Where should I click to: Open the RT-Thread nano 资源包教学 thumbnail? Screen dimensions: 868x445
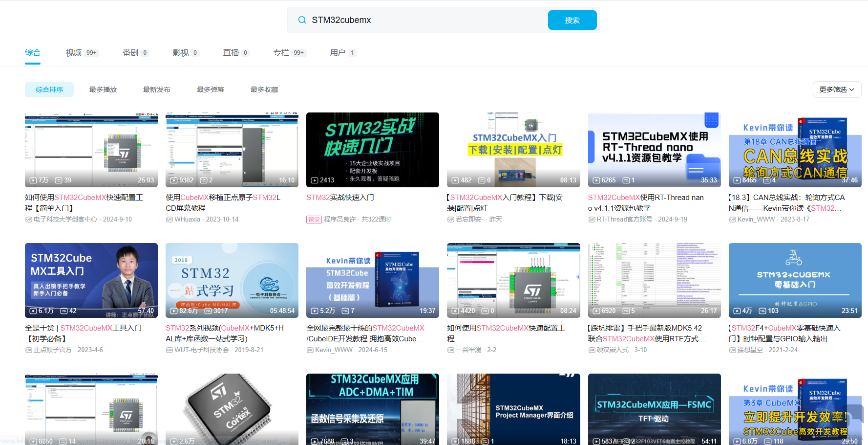655,150
